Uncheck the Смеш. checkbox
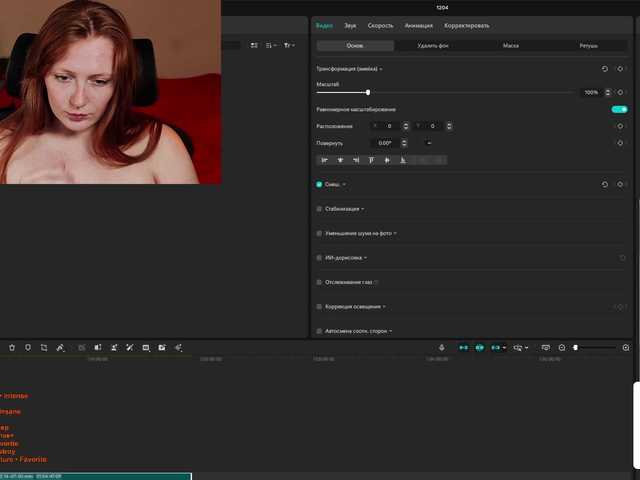640x480 pixels. pyautogui.click(x=319, y=185)
